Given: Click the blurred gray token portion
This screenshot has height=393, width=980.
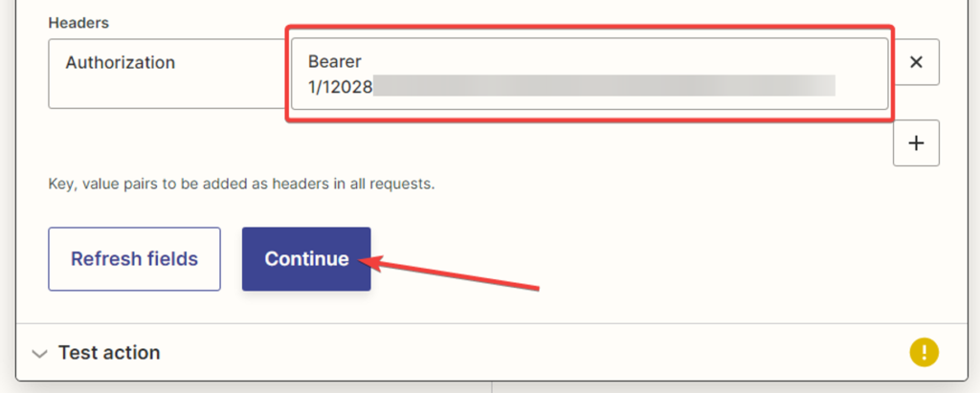Looking at the screenshot, I should click(603, 87).
